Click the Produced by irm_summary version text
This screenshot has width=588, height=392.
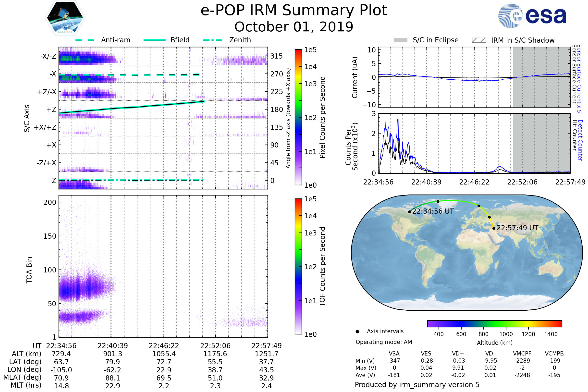pyautogui.click(x=417, y=385)
